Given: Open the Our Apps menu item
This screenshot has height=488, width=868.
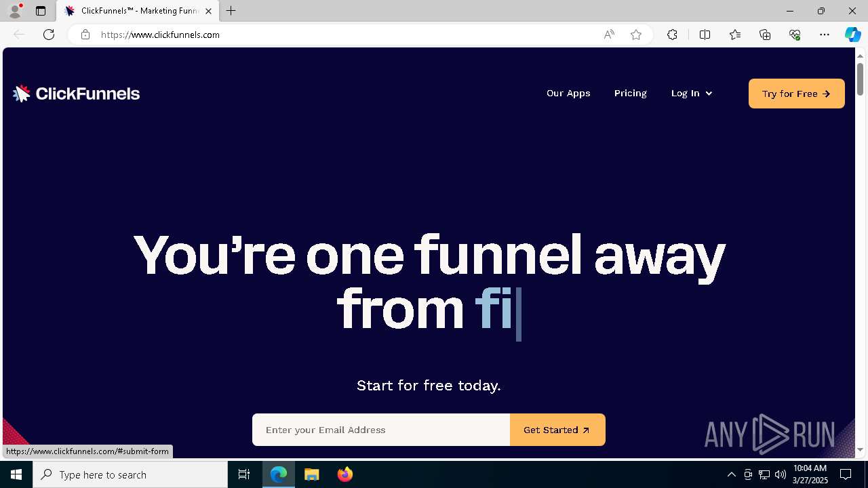Looking at the screenshot, I should coord(568,94).
